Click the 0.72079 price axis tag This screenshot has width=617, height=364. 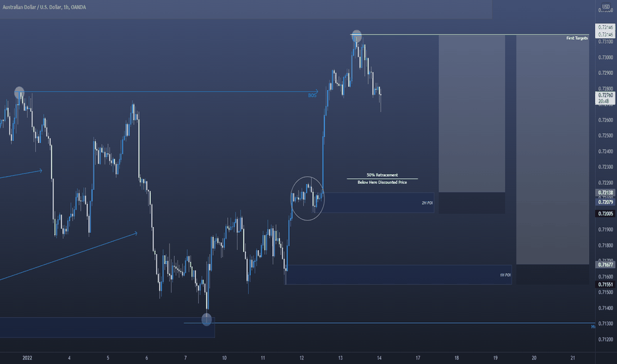pos(605,202)
